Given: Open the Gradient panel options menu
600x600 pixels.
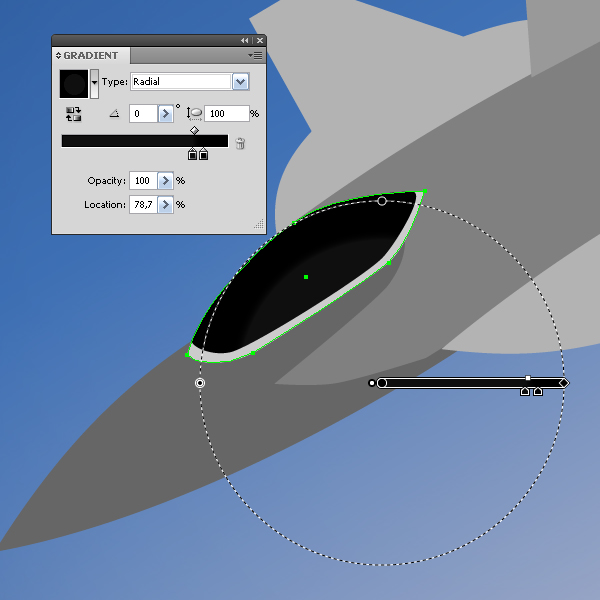Looking at the screenshot, I should pyautogui.click(x=255, y=56).
